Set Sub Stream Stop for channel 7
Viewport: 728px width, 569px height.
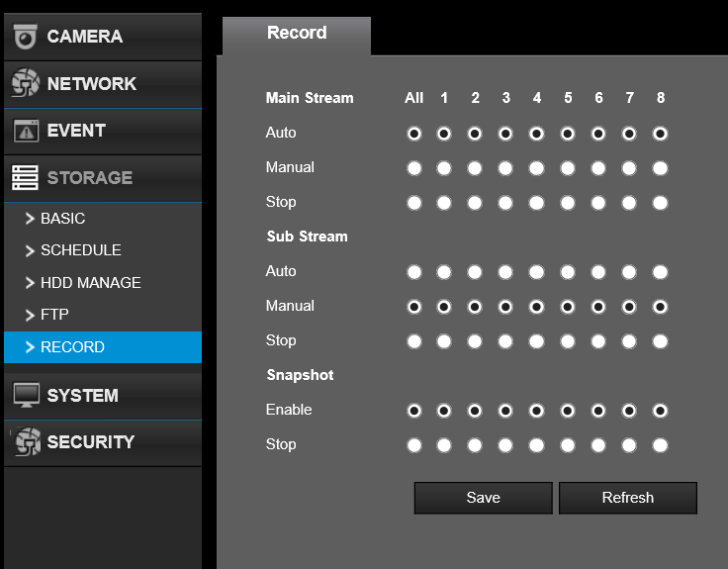[x=629, y=341]
